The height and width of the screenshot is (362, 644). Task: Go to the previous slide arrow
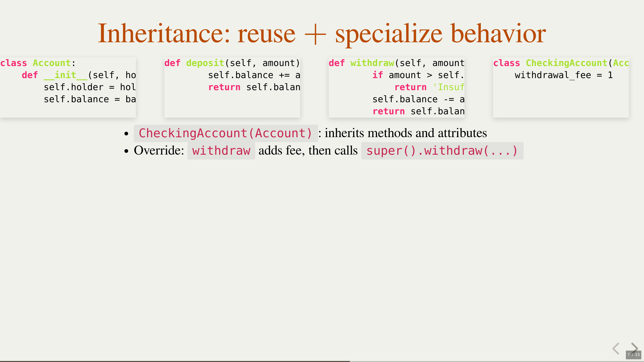[x=616, y=348]
